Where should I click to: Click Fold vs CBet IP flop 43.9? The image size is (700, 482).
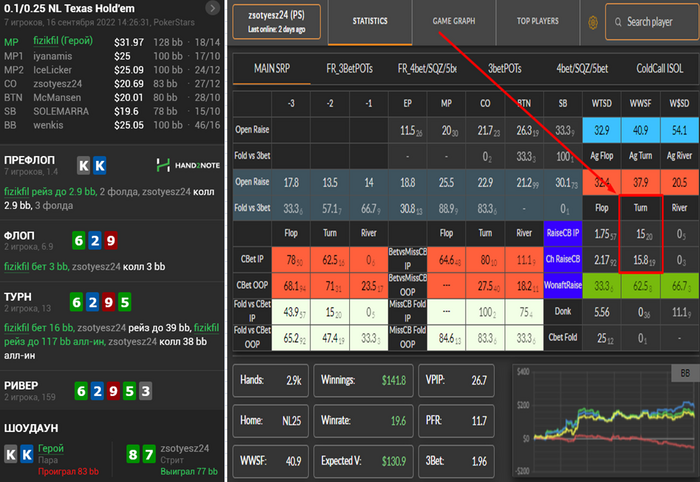click(x=291, y=312)
